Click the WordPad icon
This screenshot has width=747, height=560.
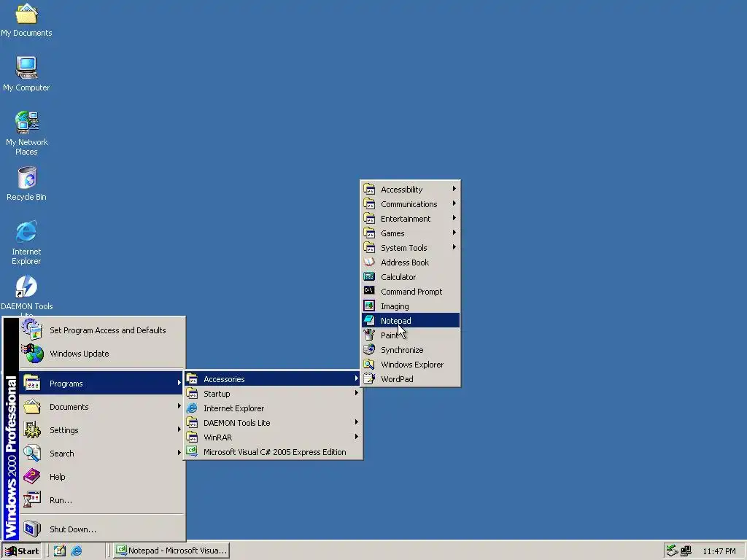coord(369,378)
